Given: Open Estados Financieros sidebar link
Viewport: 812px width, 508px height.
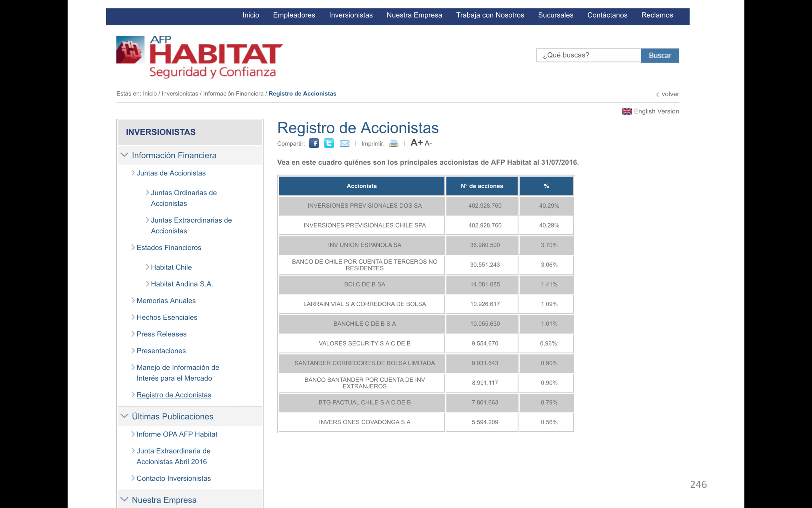Looking at the screenshot, I should click(169, 248).
